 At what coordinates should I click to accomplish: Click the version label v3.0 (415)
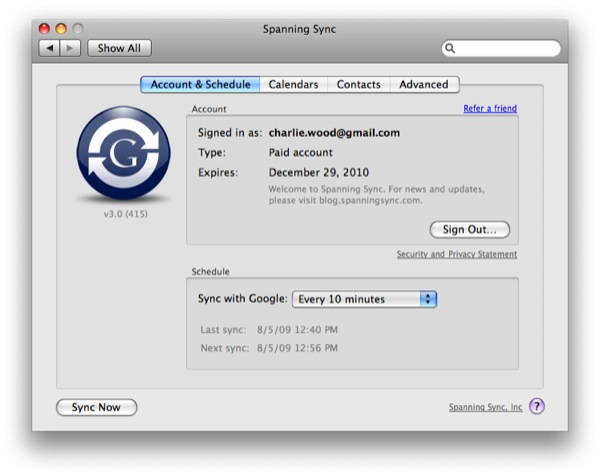(x=126, y=214)
